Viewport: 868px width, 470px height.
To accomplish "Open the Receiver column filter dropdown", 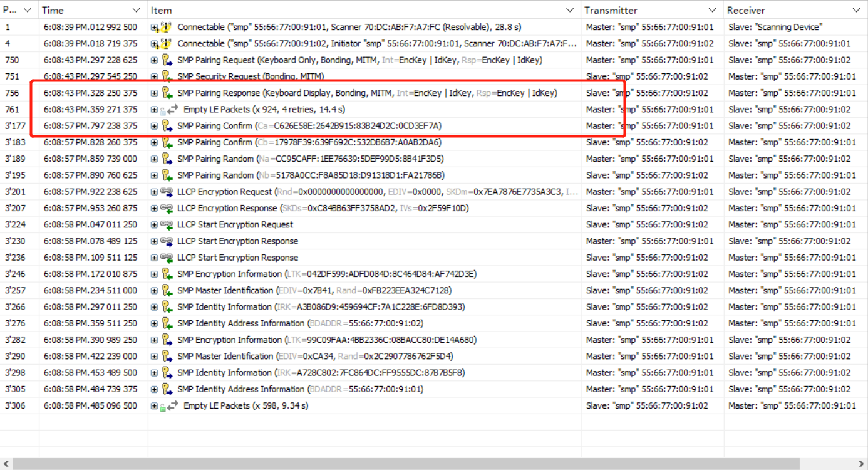I will (x=857, y=10).
